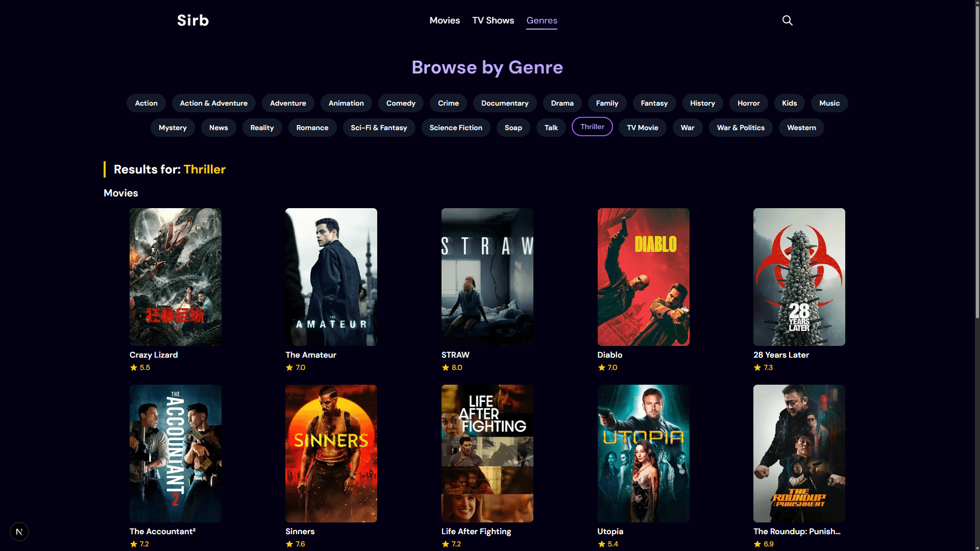This screenshot has height=551, width=980.
Task: Click the 5.5 rating under Crazy Lizard
Action: tap(140, 367)
